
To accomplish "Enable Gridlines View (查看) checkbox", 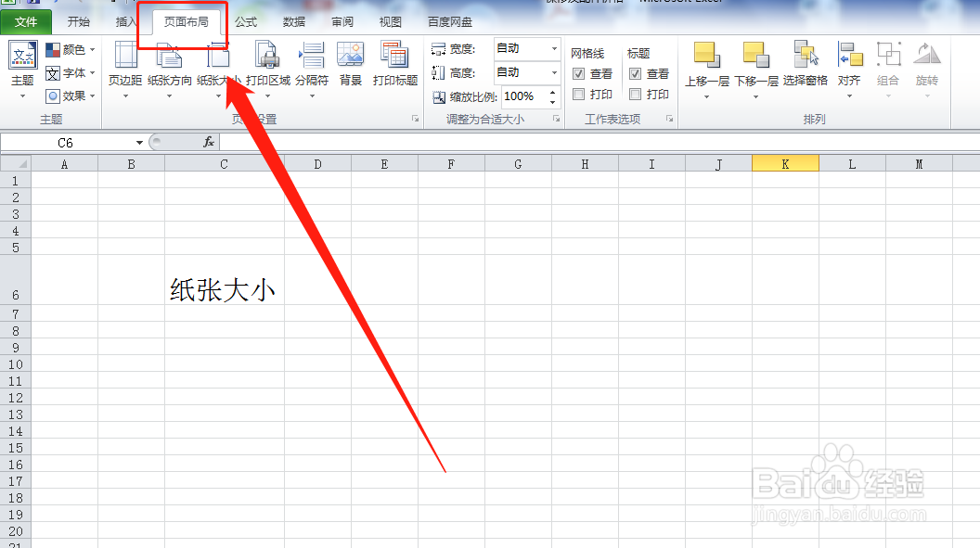I will coord(579,73).
